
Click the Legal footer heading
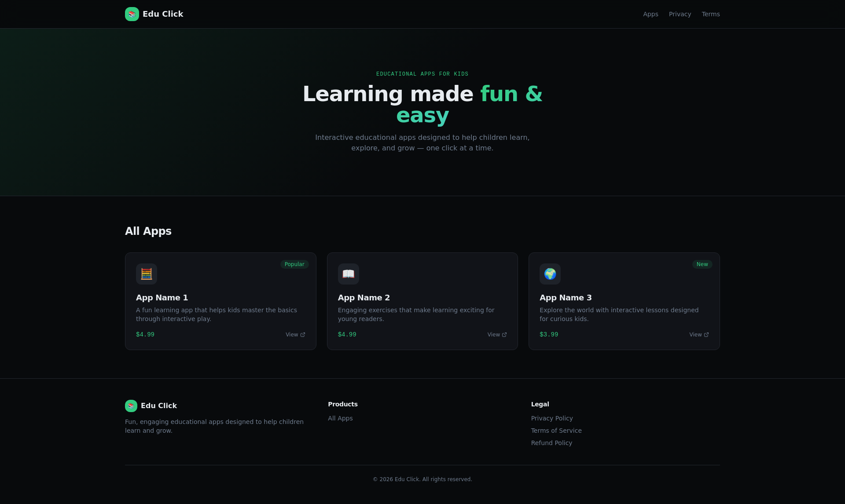540,404
